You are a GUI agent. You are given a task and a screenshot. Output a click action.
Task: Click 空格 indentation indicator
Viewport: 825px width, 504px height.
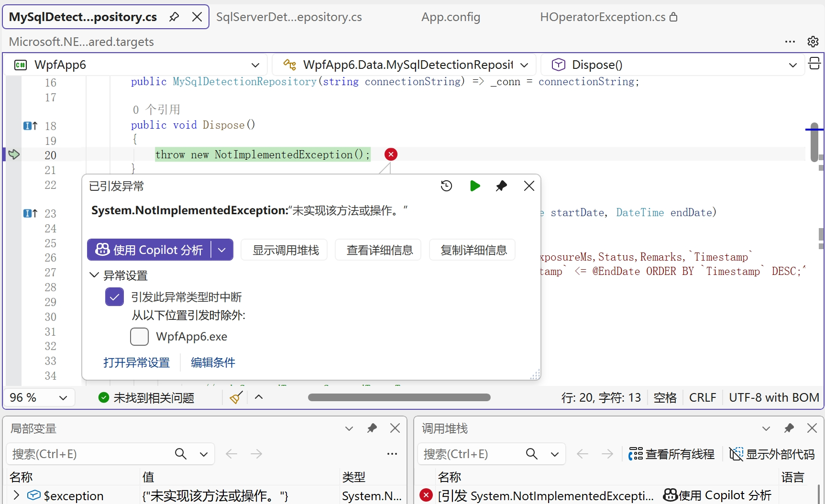coord(665,398)
